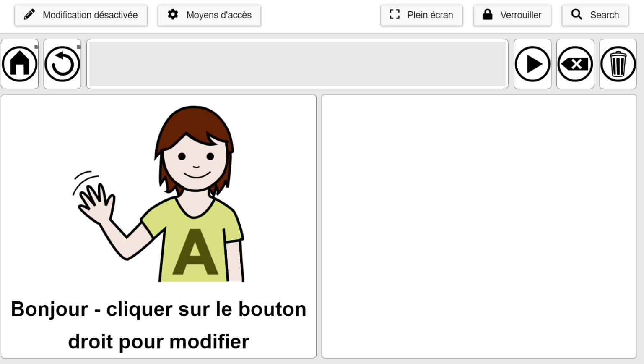Click the magnifier icon on Search

point(576,14)
